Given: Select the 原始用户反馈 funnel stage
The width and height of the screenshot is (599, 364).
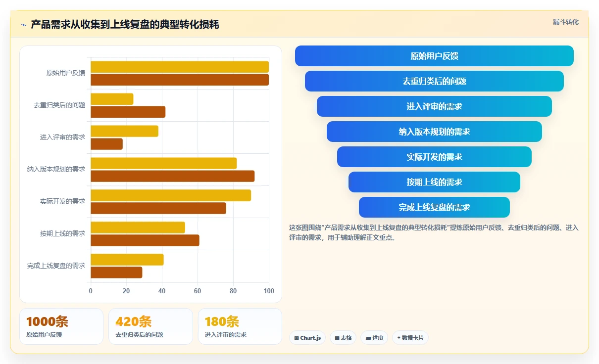Looking at the screenshot, I should click(434, 56).
